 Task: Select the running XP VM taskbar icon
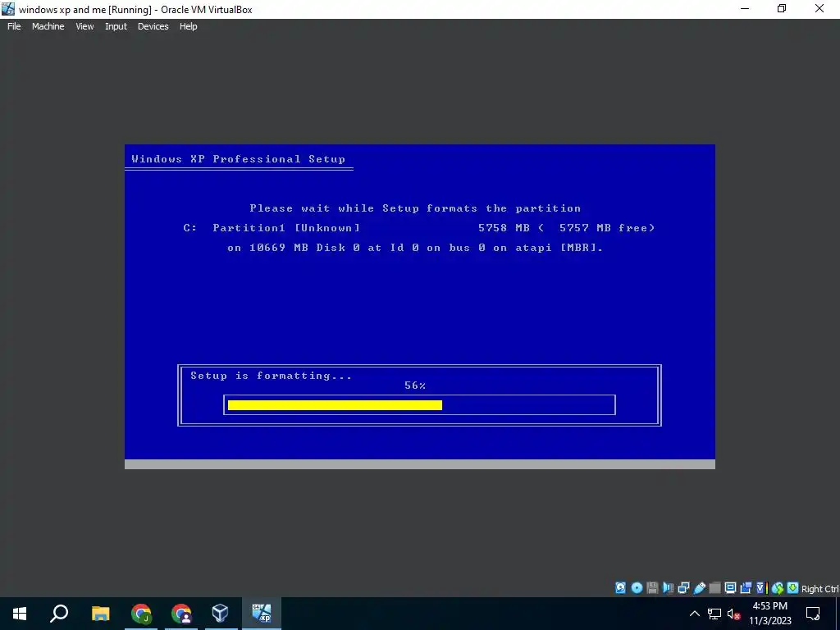(262, 614)
